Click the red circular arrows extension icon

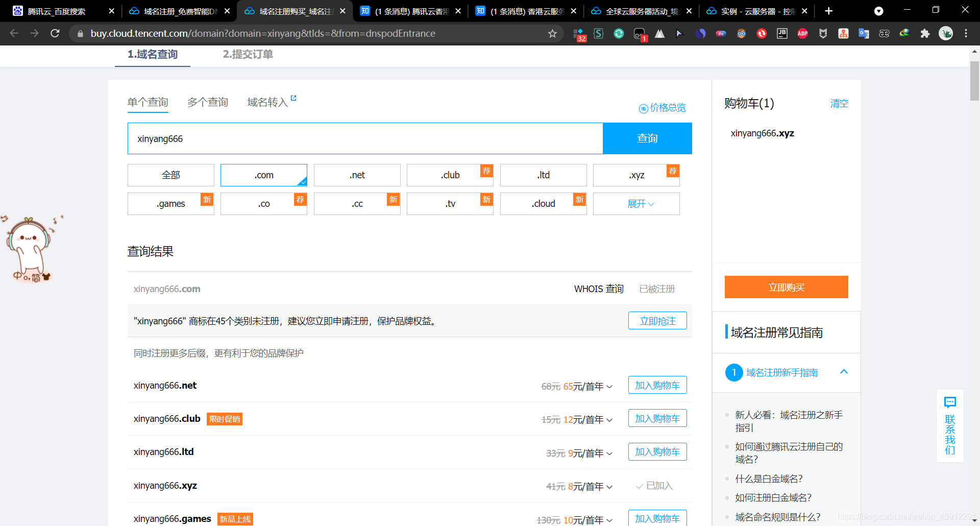click(x=762, y=33)
